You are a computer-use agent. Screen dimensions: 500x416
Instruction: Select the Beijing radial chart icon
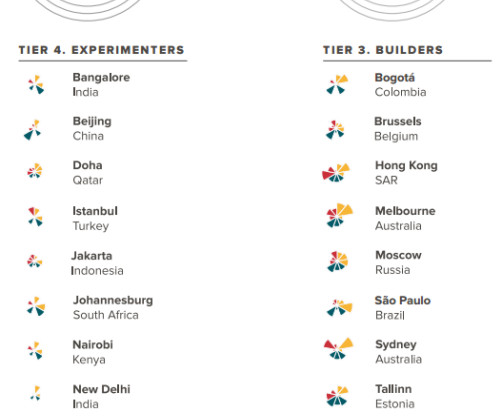point(32,130)
